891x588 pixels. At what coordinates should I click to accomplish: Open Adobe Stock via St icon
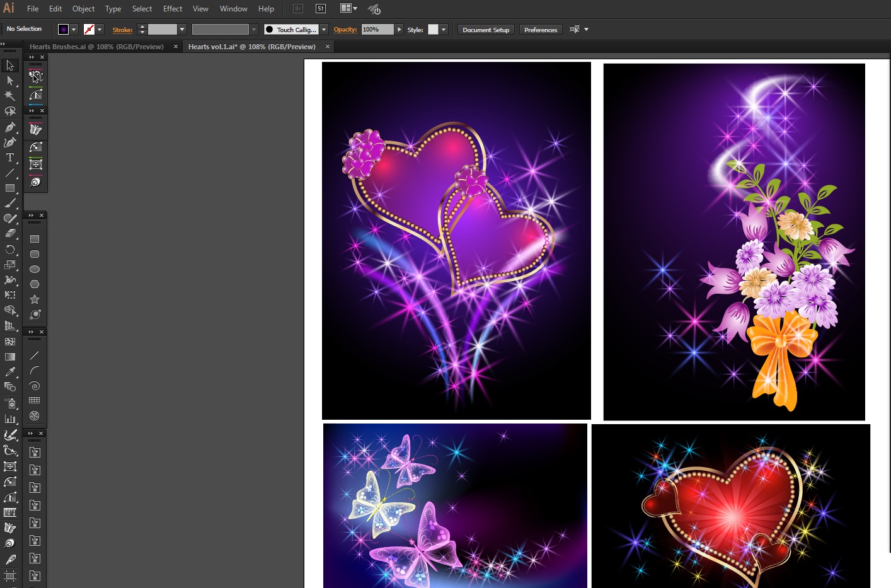(321, 9)
